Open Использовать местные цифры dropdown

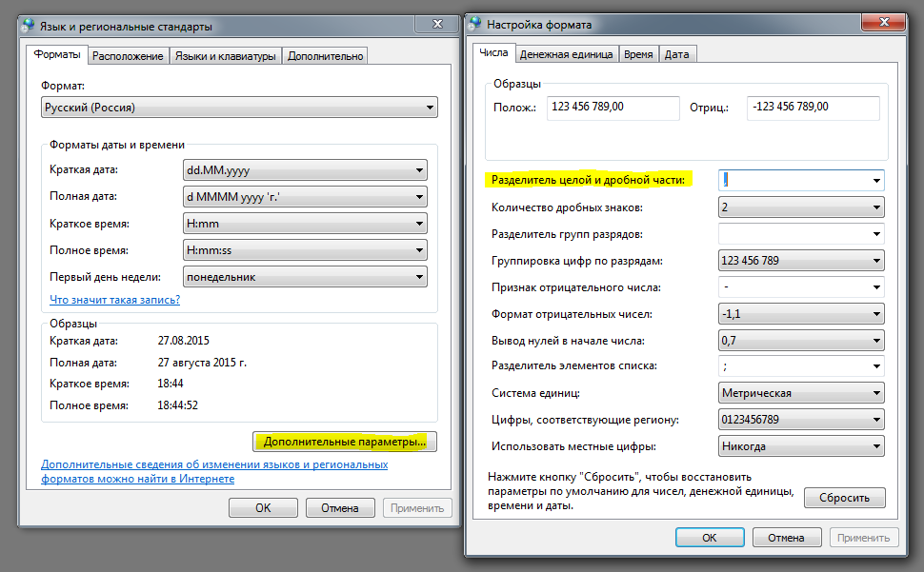tap(800, 445)
